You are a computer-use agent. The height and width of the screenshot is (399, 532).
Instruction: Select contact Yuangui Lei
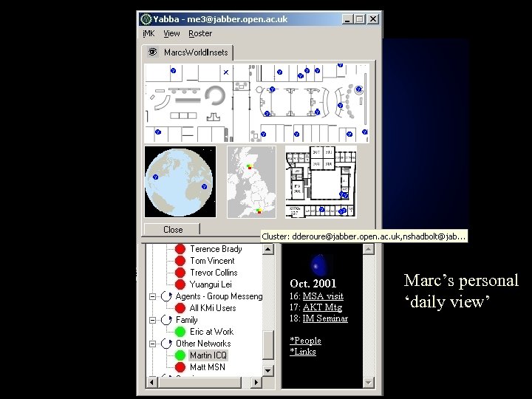[211, 284]
